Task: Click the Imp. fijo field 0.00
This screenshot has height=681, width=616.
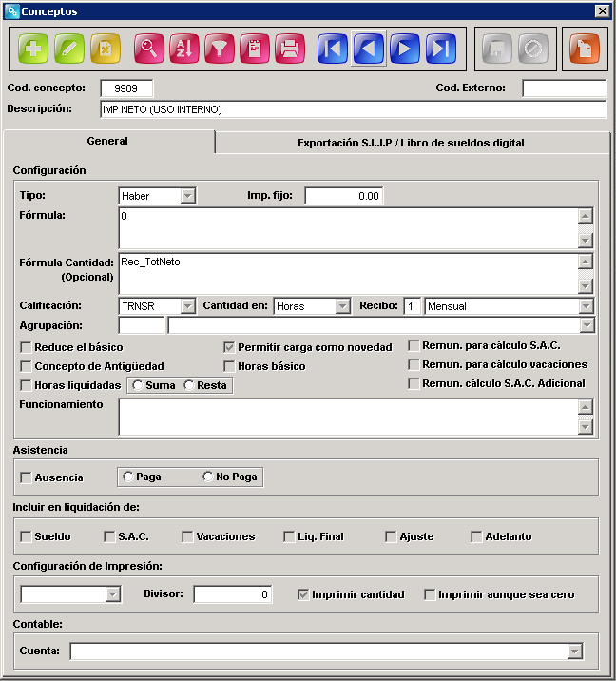Action: click(x=344, y=196)
